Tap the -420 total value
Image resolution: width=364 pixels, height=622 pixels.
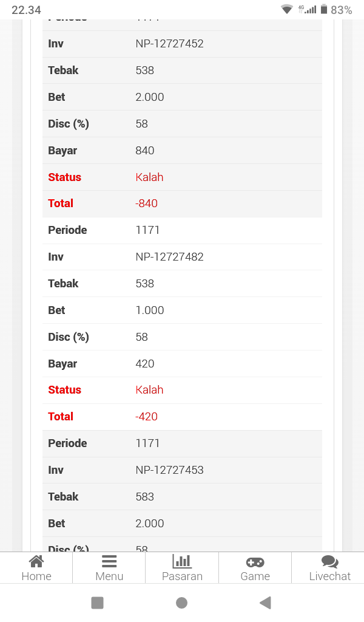pos(146,417)
